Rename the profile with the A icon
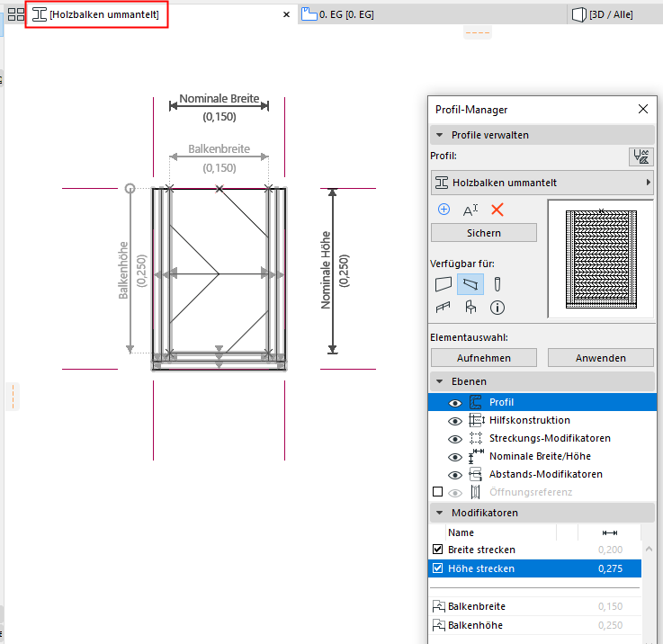This screenshot has height=644, width=663. coord(470,210)
